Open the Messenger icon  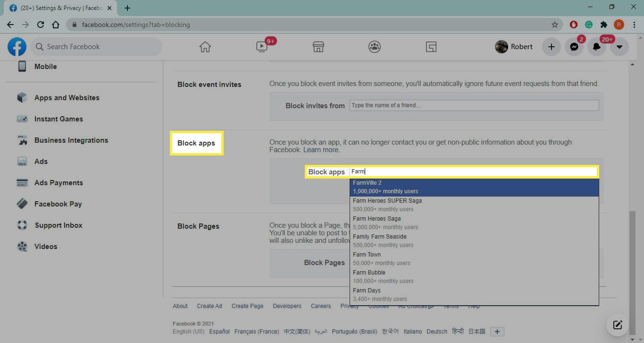coord(574,47)
